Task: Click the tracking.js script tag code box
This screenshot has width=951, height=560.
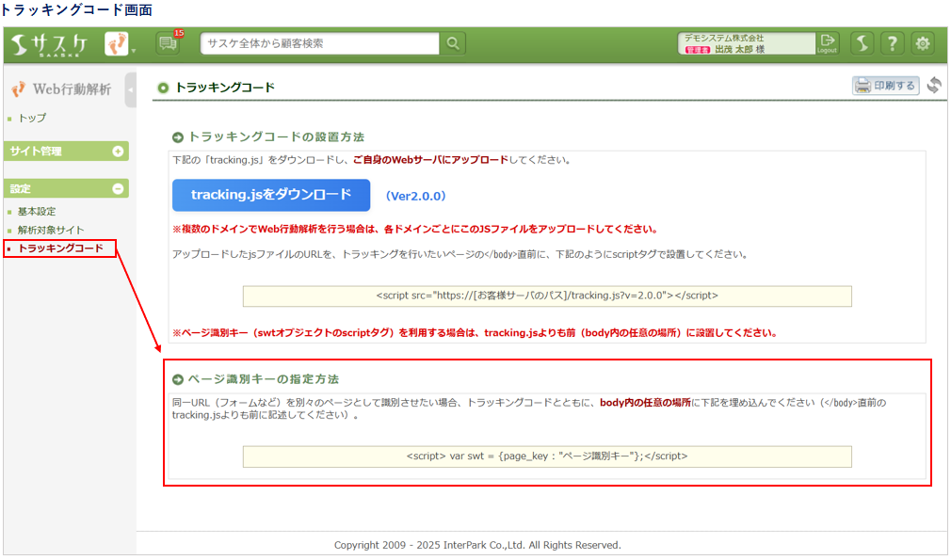Action: [x=547, y=296]
